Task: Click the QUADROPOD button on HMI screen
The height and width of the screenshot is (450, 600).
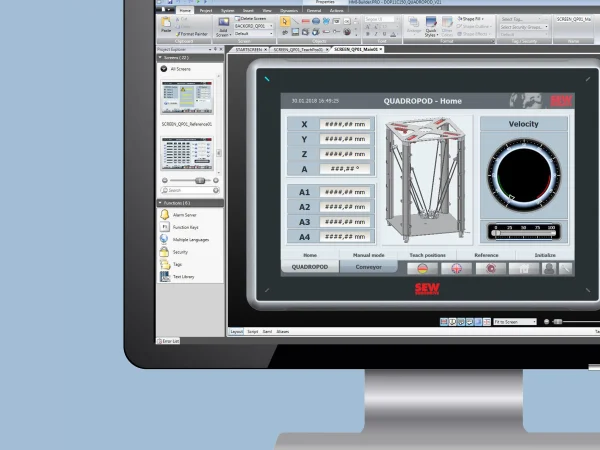Action: click(x=310, y=267)
